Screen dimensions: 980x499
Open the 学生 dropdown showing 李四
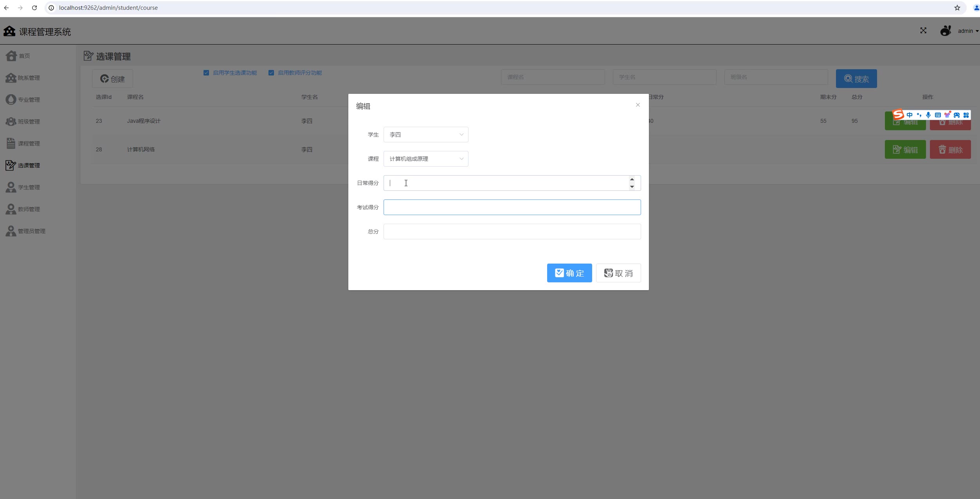426,135
